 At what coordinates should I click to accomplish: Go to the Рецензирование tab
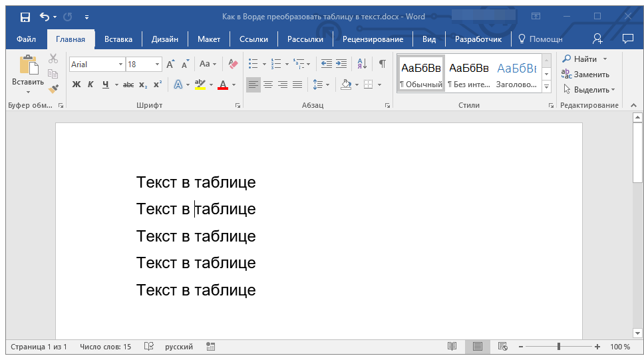point(373,39)
